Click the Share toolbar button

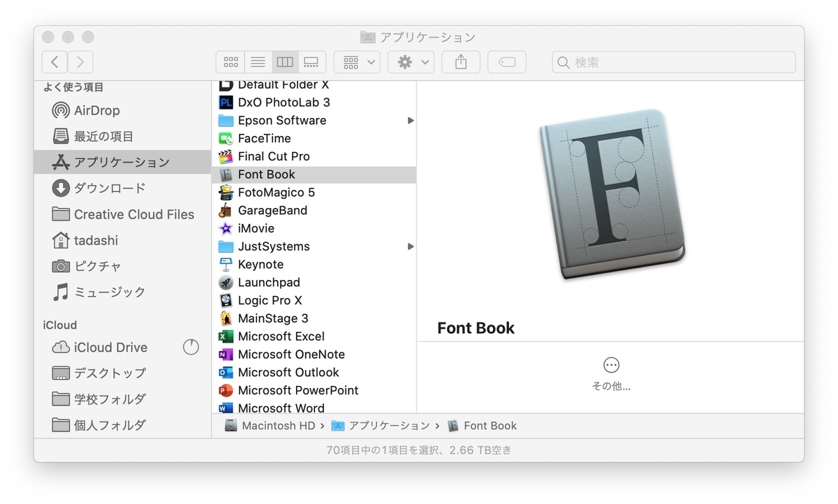click(461, 62)
